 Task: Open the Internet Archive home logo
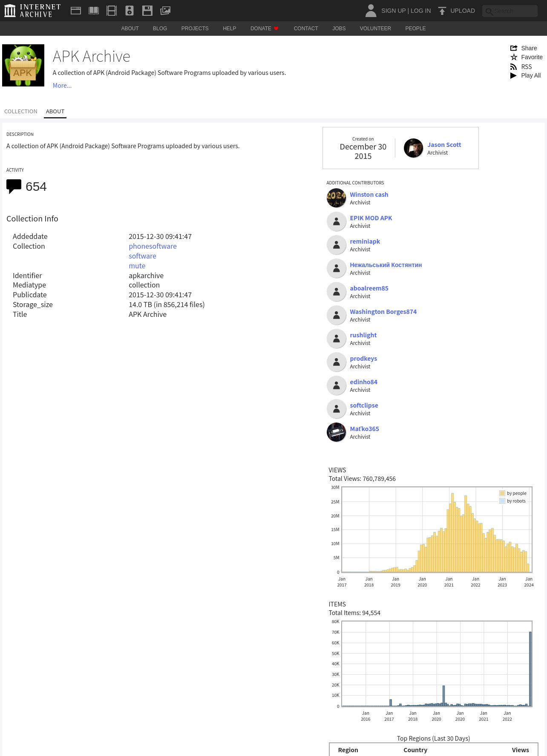tap(32, 11)
